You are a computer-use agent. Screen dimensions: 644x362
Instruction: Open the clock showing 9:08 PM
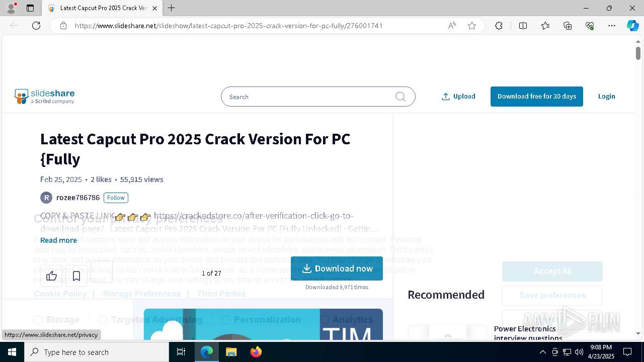[601, 352]
